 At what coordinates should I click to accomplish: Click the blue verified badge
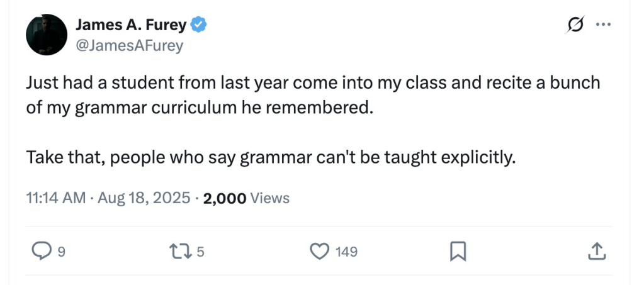click(x=199, y=25)
